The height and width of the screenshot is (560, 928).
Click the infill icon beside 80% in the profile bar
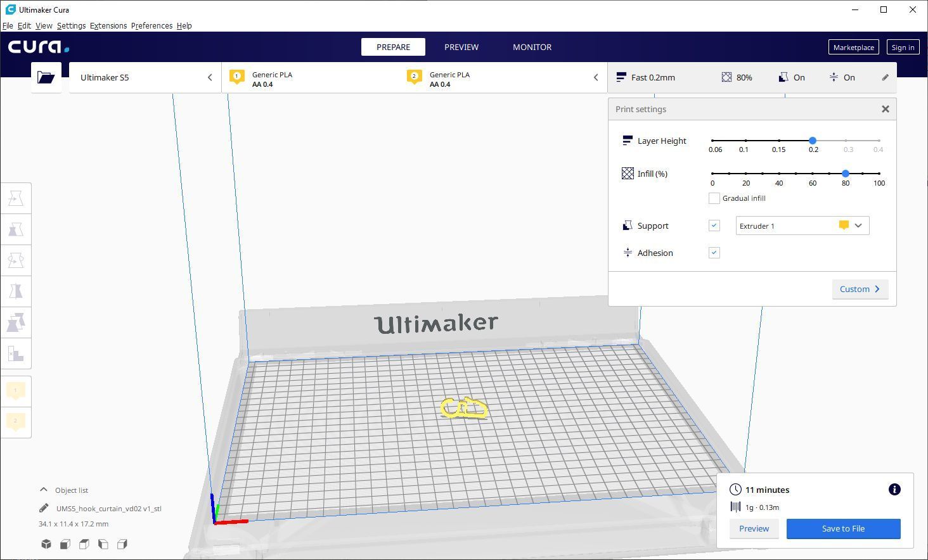pos(726,77)
